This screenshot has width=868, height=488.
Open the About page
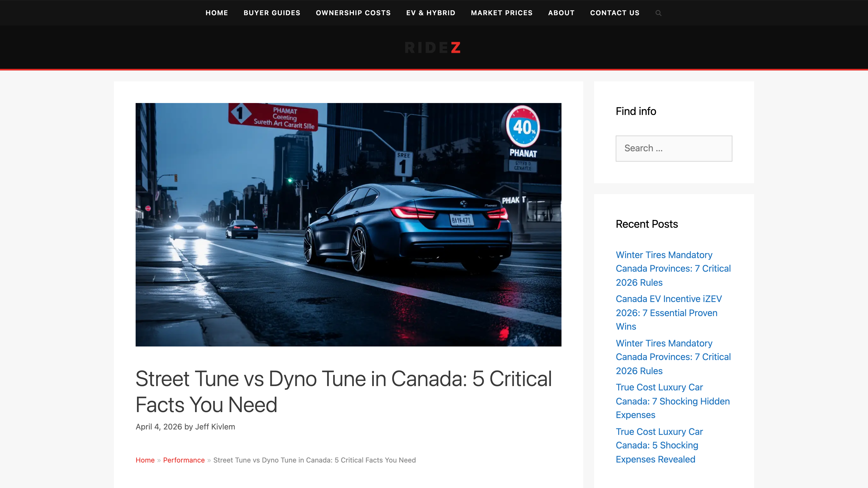pyautogui.click(x=561, y=13)
